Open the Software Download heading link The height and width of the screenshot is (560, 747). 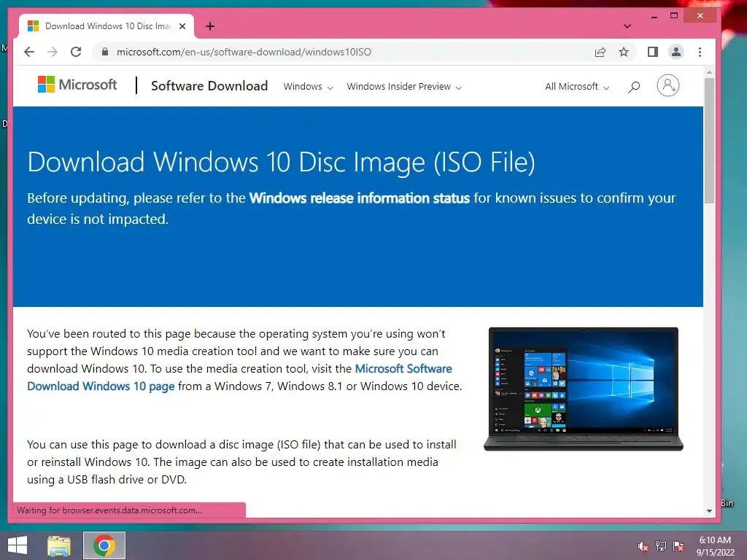pyautogui.click(x=209, y=86)
